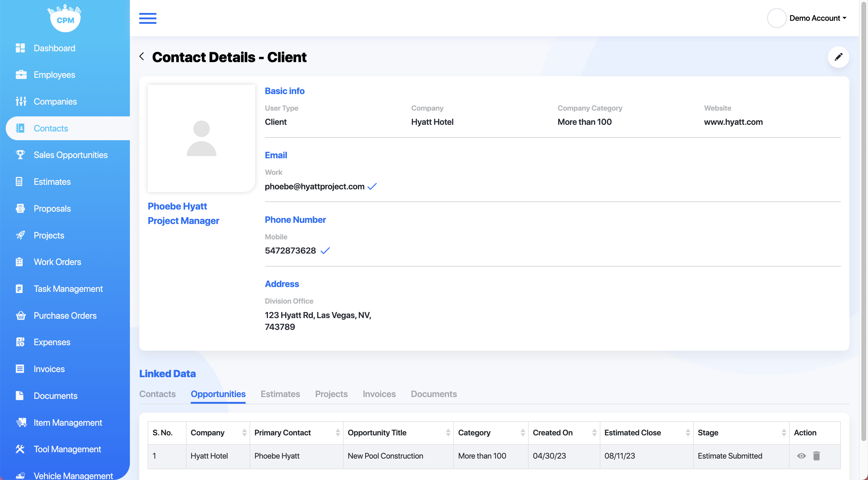Sort table by Primary Contact column
The image size is (868, 480).
tap(338, 433)
